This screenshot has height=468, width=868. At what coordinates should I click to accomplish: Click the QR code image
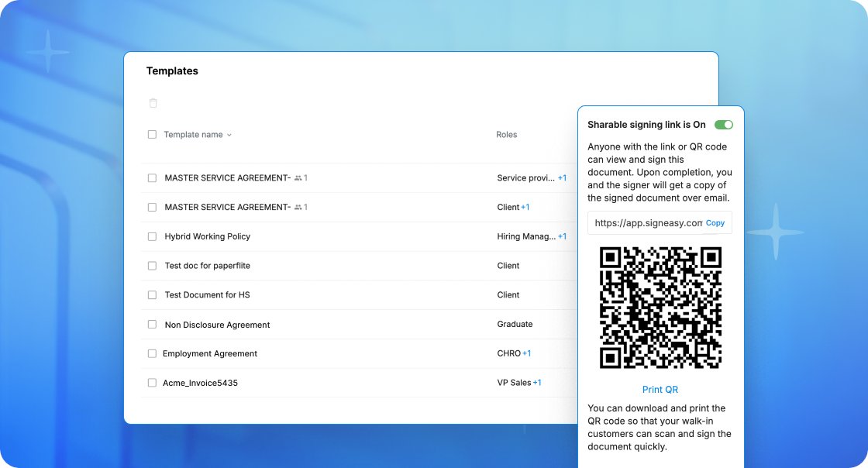[660, 308]
